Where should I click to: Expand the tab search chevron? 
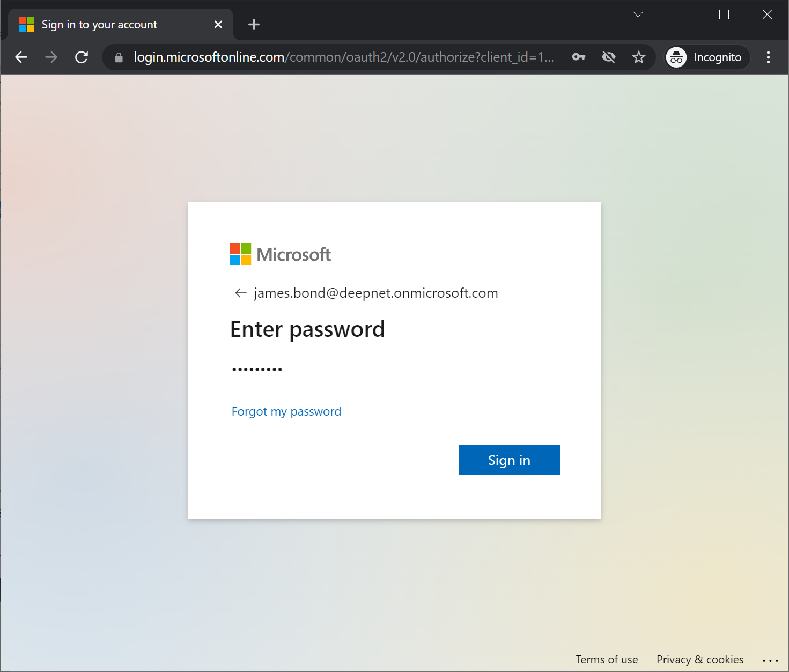(x=638, y=14)
